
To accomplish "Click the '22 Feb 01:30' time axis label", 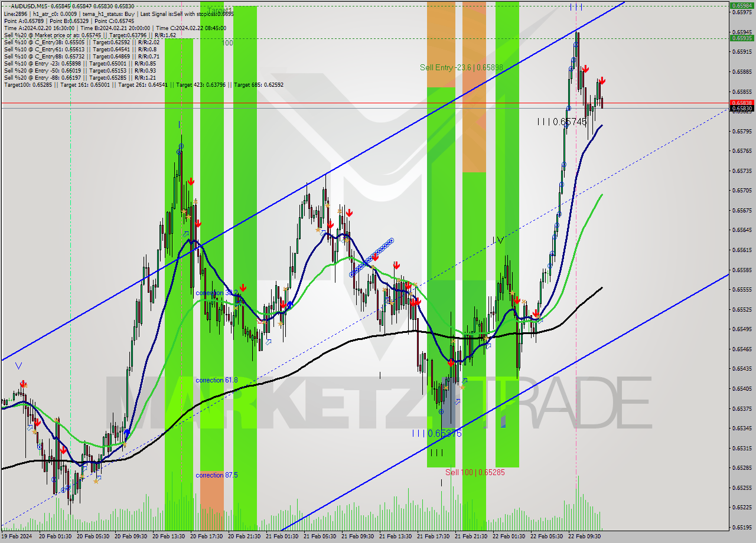I will point(509,537).
